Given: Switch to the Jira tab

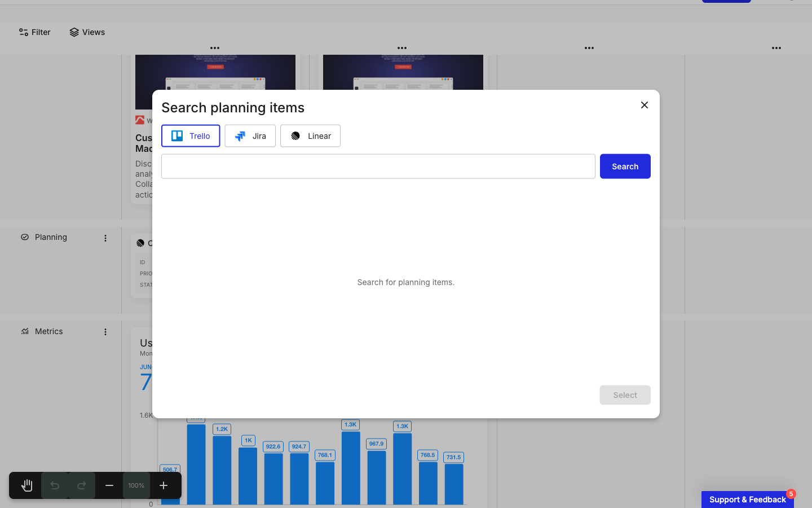Looking at the screenshot, I should coord(250,136).
